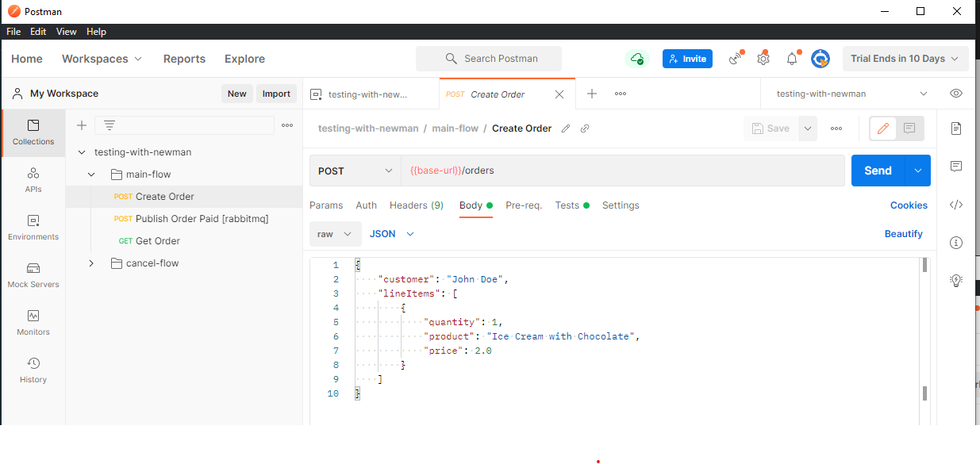Click the Import button

276,94
